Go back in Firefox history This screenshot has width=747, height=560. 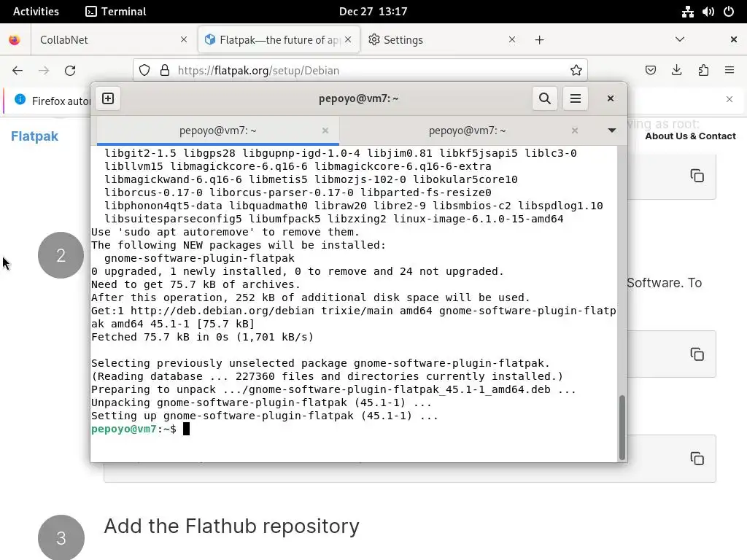18,71
